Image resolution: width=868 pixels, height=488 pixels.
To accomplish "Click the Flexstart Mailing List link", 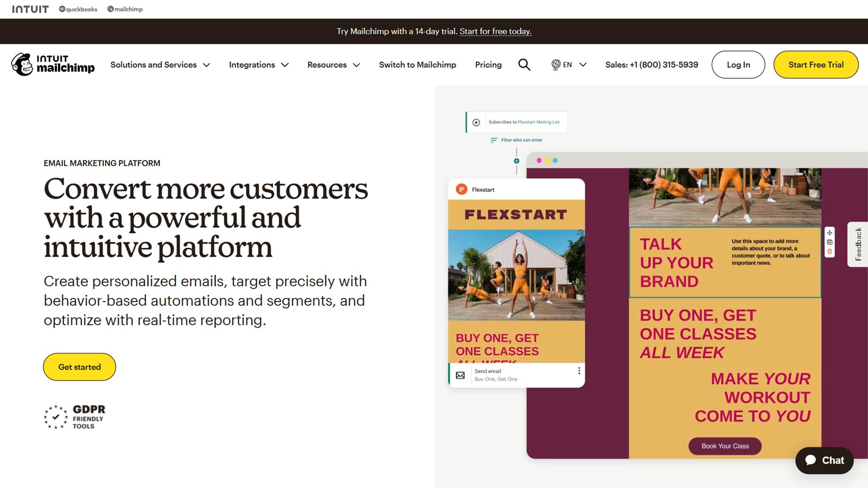I will point(539,122).
